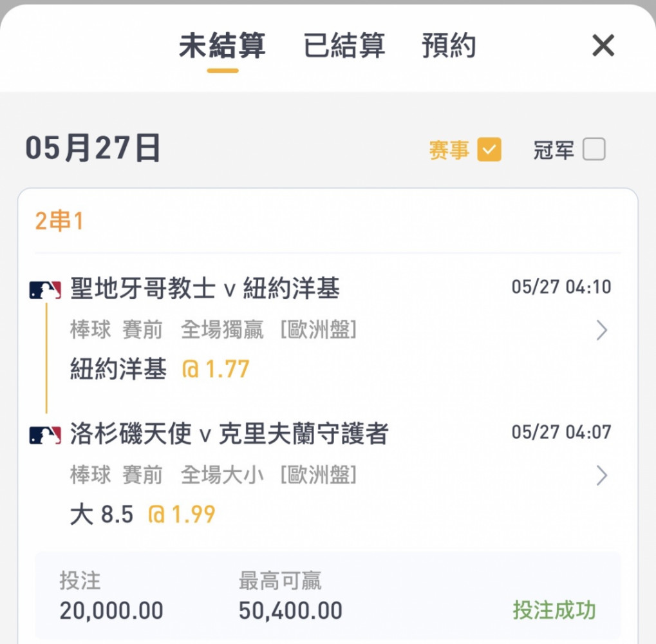Click the 2串1 parlay header
This screenshot has width=656, height=644.
click(59, 220)
